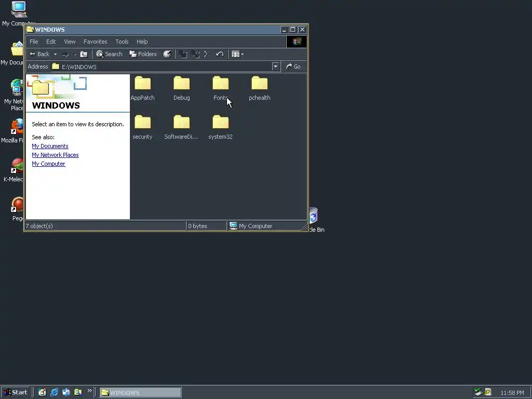532x399 pixels.
Task: Click the Move To toolbar icon
Action: point(183,54)
